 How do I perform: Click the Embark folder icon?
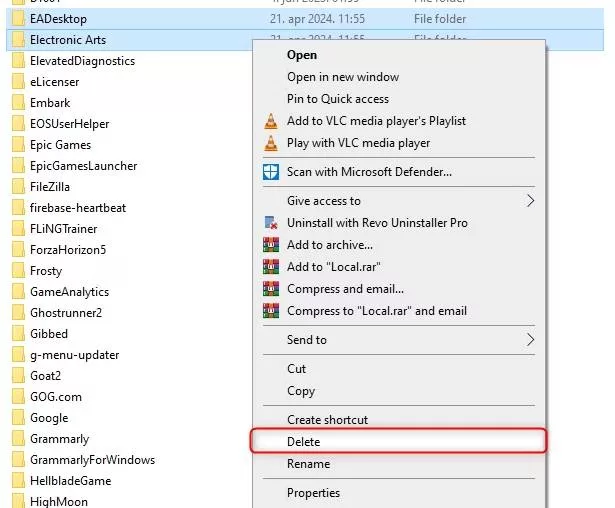[x=18, y=103]
